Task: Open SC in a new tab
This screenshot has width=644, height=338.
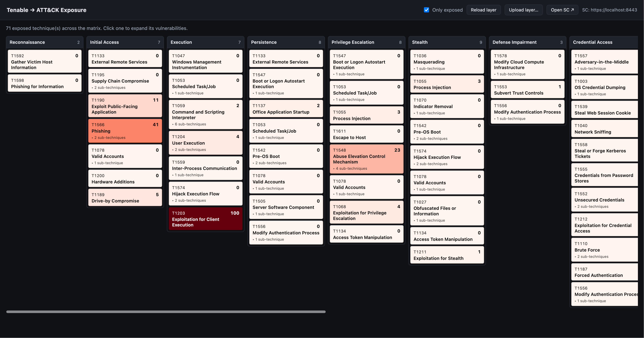Action: (562, 10)
